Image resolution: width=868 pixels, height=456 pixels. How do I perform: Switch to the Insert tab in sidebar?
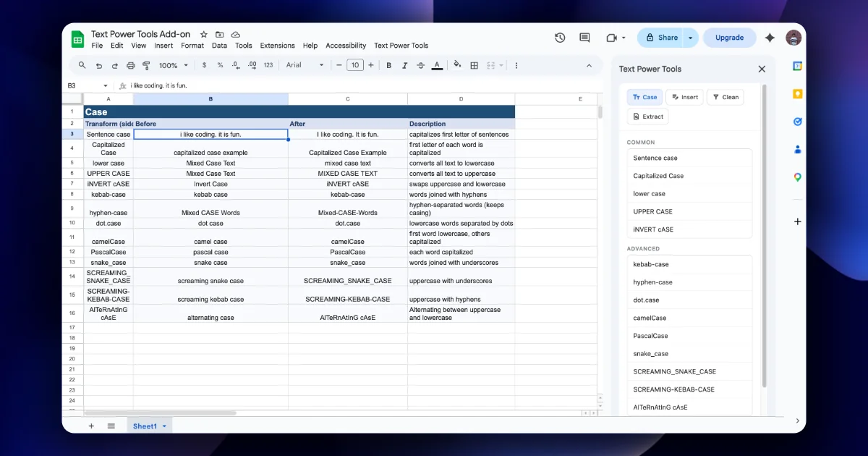tap(683, 97)
